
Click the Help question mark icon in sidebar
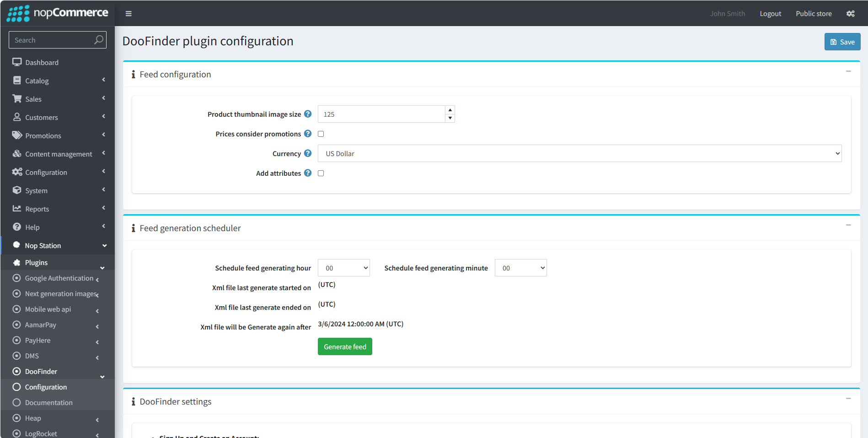(17, 227)
